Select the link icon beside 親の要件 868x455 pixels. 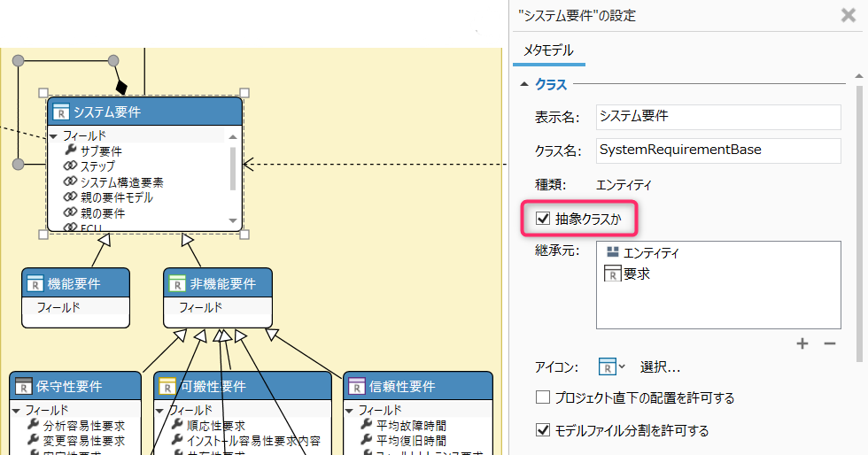[70, 212]
